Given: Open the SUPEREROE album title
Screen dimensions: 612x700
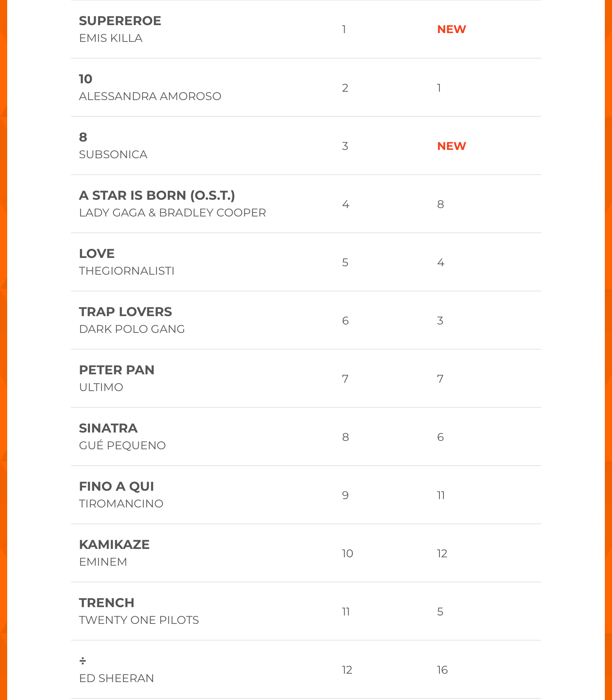Looking at the screenshot, I should [120, 21].
